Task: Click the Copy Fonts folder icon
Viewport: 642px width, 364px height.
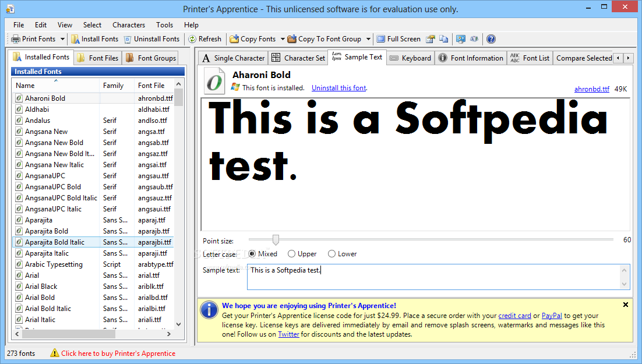Action: (234, 39)
